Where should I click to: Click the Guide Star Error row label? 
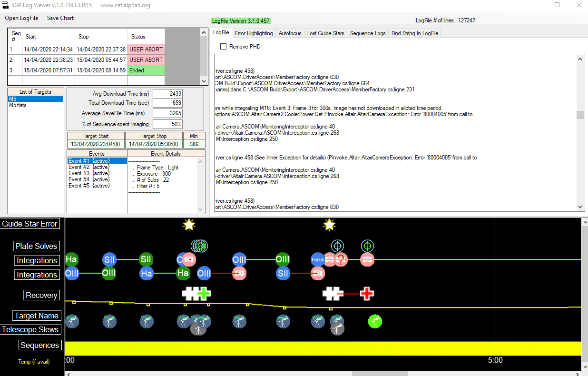coord(30,224)
